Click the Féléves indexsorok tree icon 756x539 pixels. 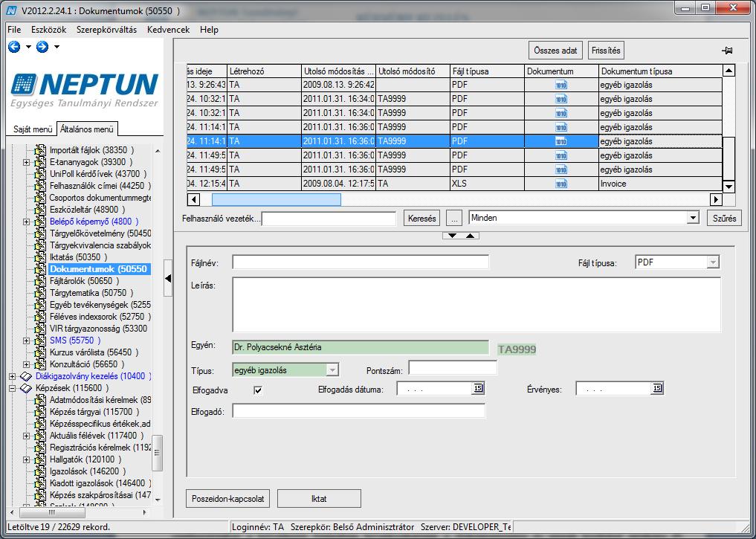(x=40, y=316)
